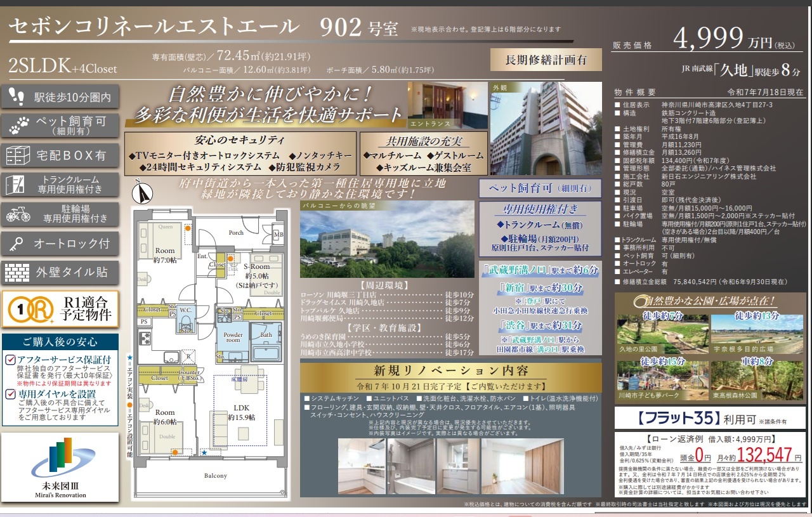The height and width of the screenshot is (517, 812).
Task: Click the room number 902号室
Action: [359, 27]
